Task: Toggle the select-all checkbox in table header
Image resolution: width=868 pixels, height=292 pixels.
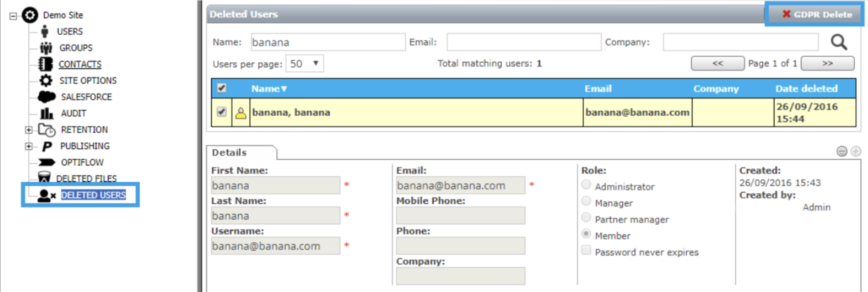Action: point(221,88)
